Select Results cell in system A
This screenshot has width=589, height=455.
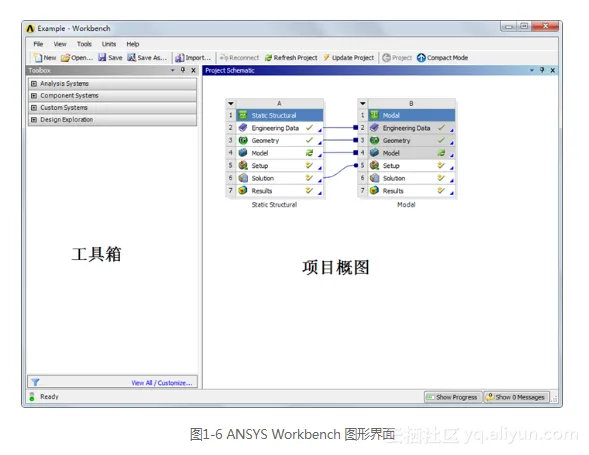coord(279,191)
